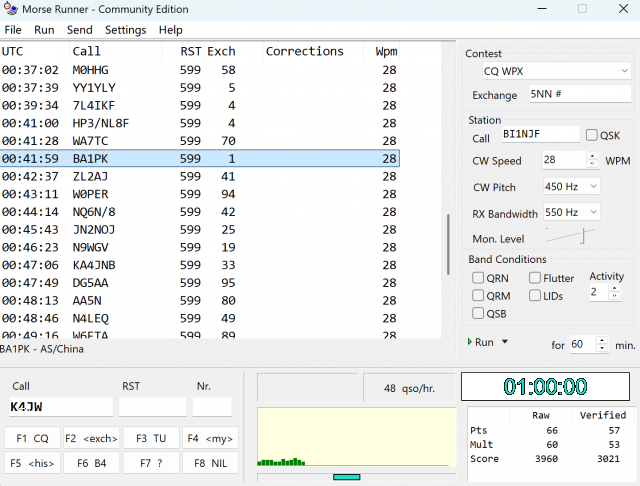The height and width of the screenshot is (486, 640).
Task: Adjust the Mon. Level slider
Action: pos(584,236)
